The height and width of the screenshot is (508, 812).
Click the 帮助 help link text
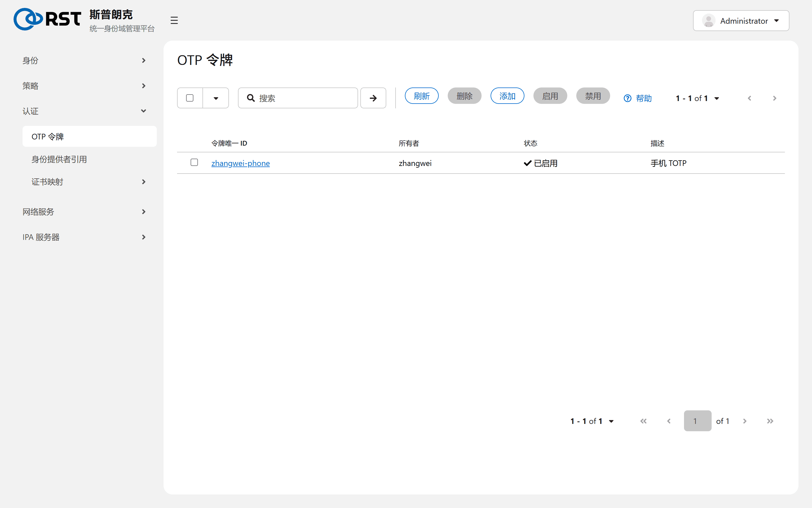(644, 98)
